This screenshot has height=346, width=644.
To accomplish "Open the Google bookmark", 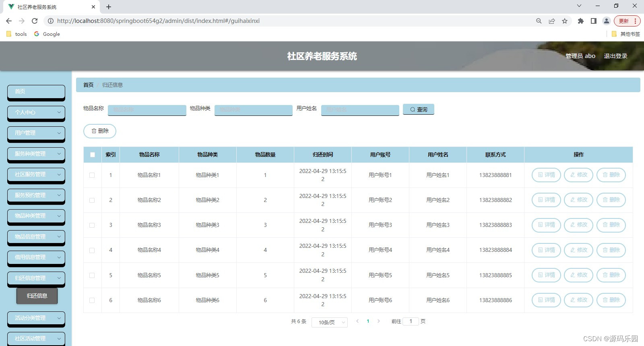I will click(x=47, y=34).
